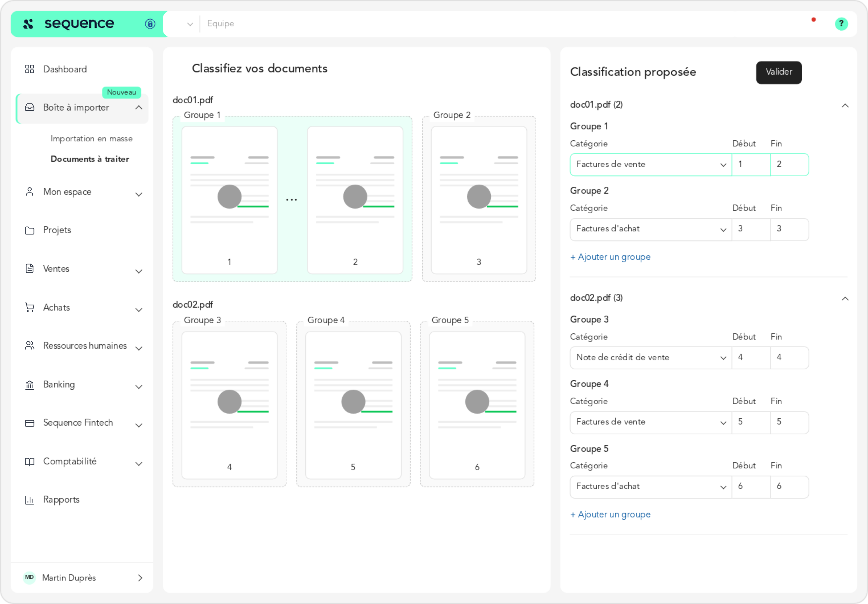Select page 3 thumbnail in Groupe 2
This screenshot has width=868, height=604.
tap(479, 200)
